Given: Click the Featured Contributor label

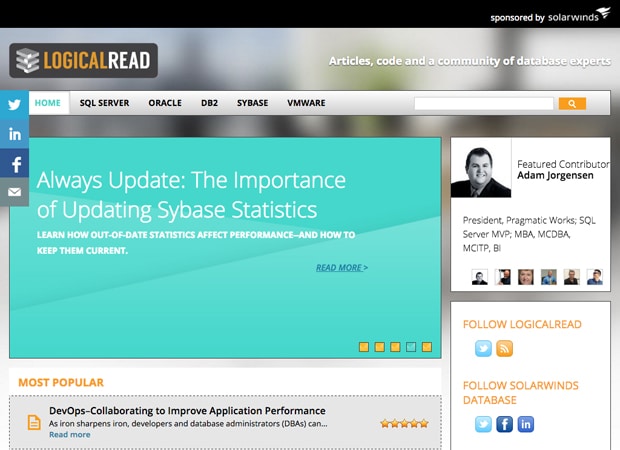Looking at the screenshot, I should click(563, 164).
